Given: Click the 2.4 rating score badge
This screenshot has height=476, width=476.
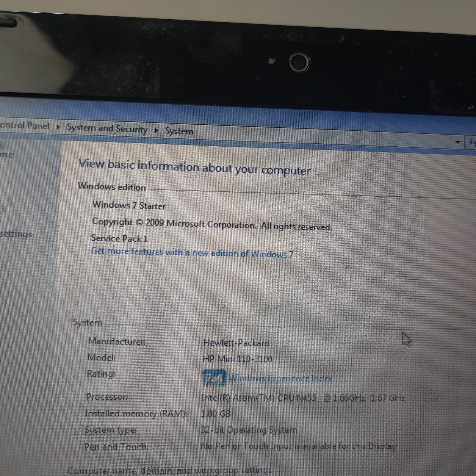Looking at the screenshot, I should click(214, 378).
